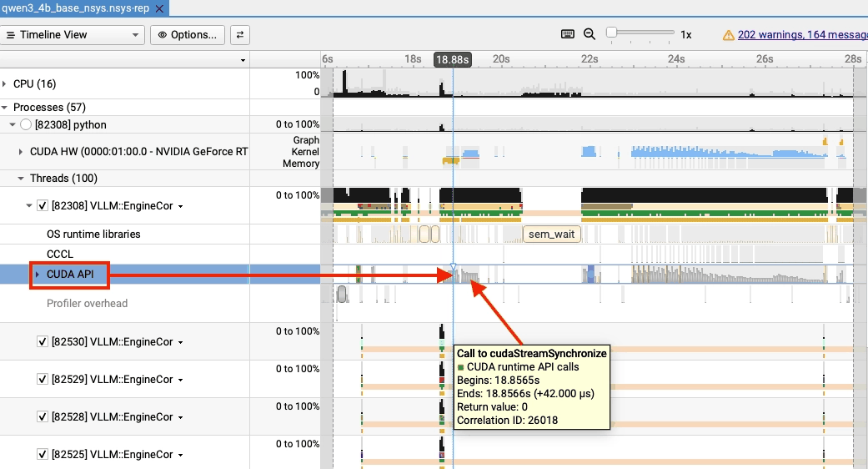Open the [82528] VLLM::EngineCor dropdown arrow

pos(180,418)
